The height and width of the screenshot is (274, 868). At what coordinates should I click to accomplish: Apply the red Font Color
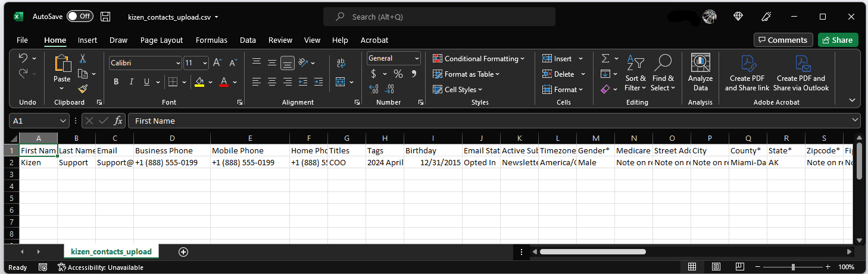[x=224, y=82]
